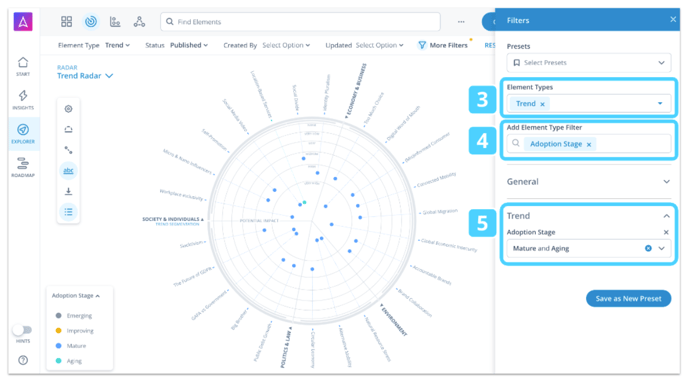Viewport: 688px width, 383px height.
Task: Remove the Adoption Stage filter chip
Action: (x=589, y=144)
